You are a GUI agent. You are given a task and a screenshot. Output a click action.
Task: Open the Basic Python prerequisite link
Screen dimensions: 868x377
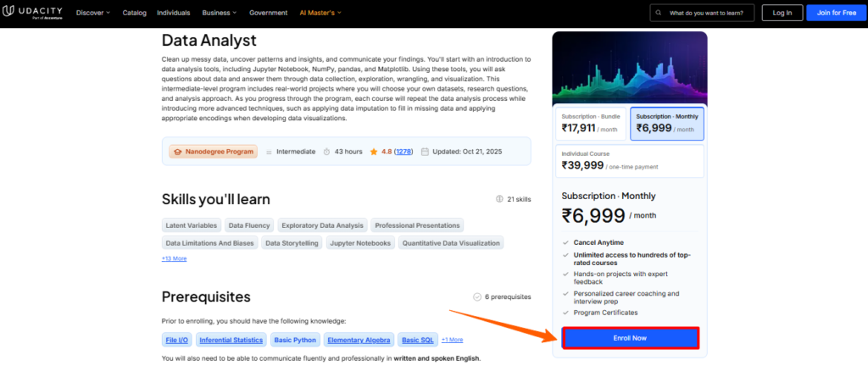296,340
